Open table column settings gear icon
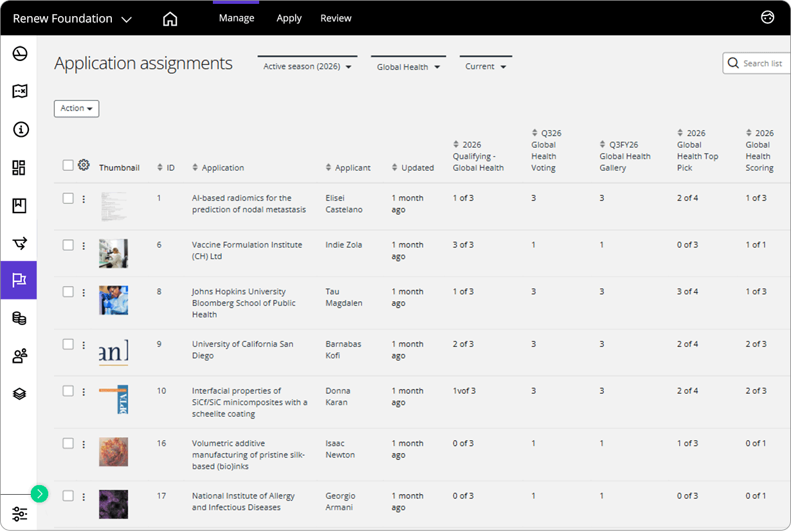Image resolution: width=791 pixels, height=532 pixels. pos(84,165)
